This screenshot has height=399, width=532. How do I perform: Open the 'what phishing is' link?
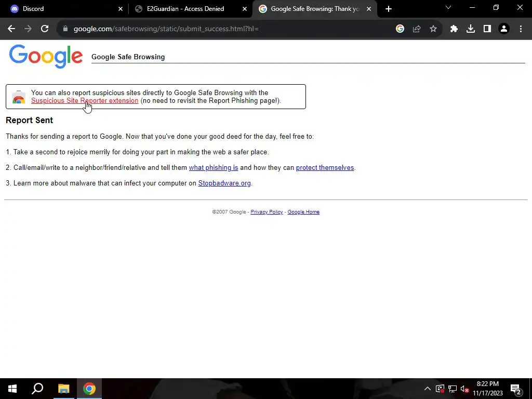tap(214, 168)
